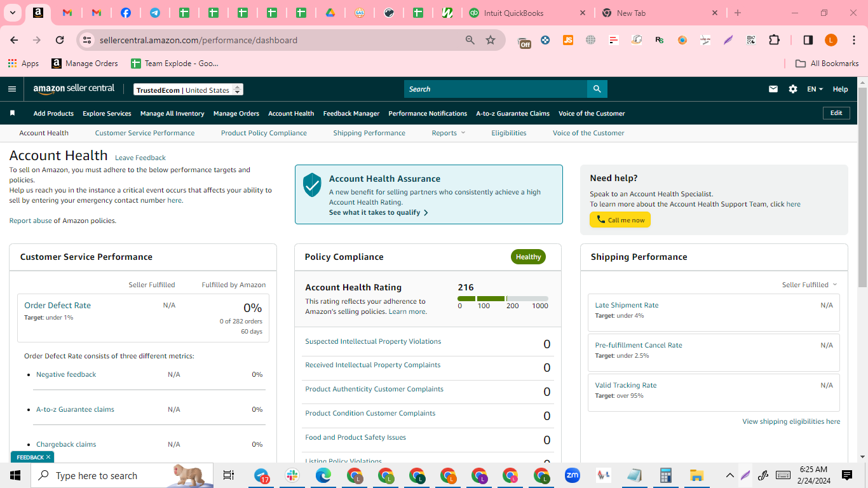Switch to the Eligibilities tab
This screenshot has width=868, height=488.
point(509,133)
